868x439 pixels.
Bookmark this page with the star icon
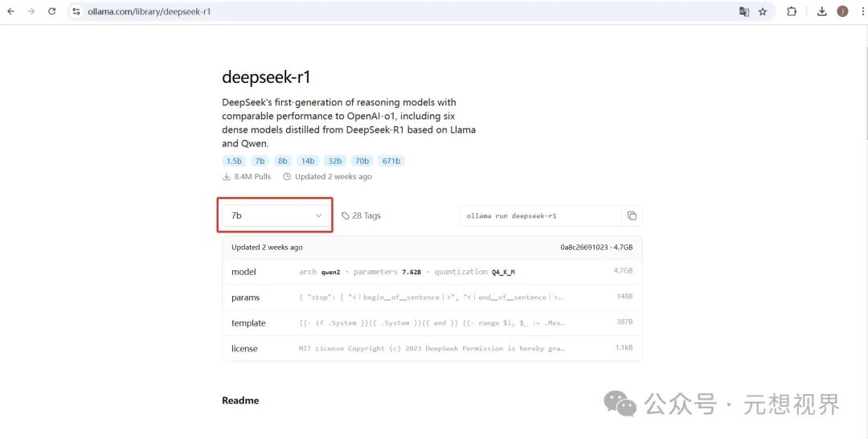point(763,11)
